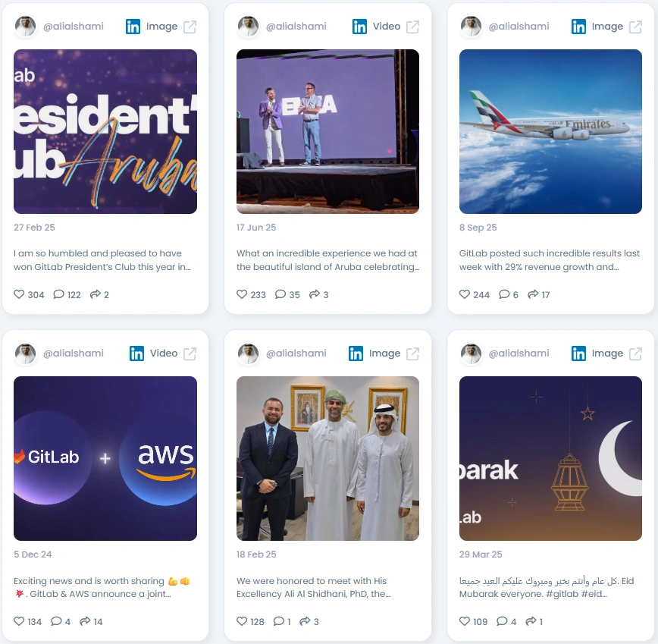Like the post with 304 likes

click(19, 294)
